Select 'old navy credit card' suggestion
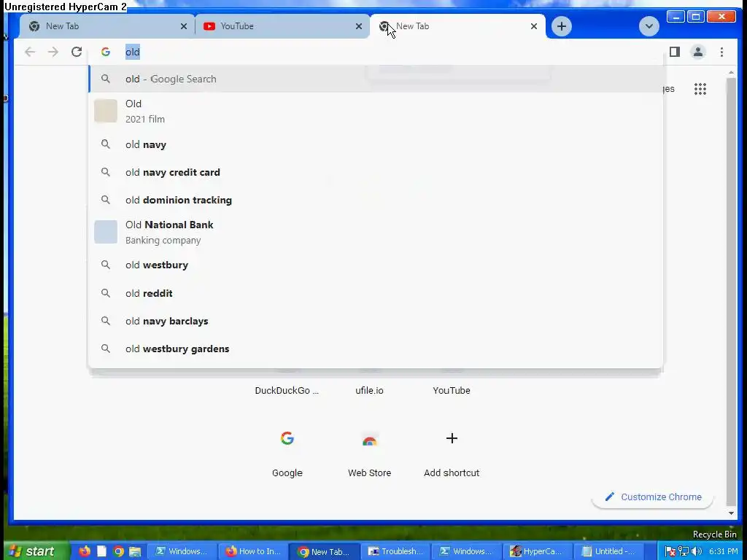Viewport: 747px width, 560px height. pyautogui.click(x=376, y=172)
